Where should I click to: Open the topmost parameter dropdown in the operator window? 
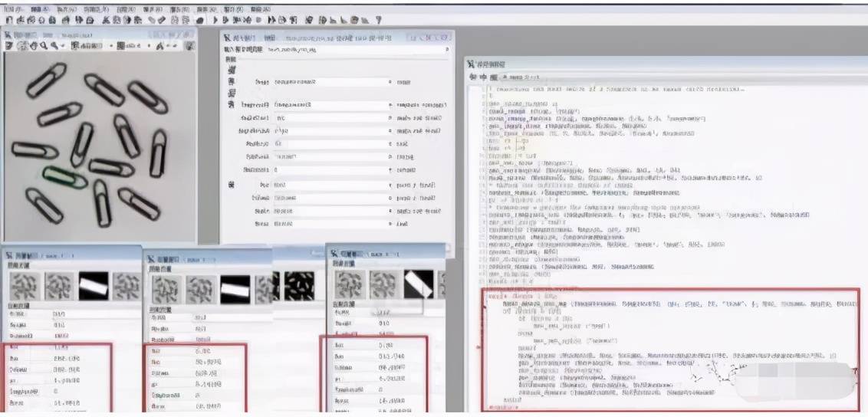tap(390, 82)
